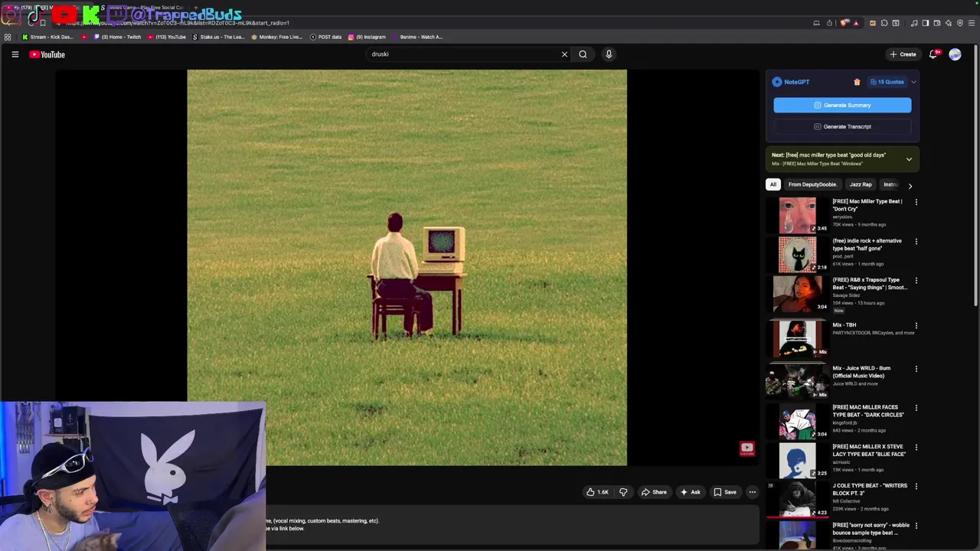
Task: Like the video with thumbs up
Action: [x=597, y=492]
